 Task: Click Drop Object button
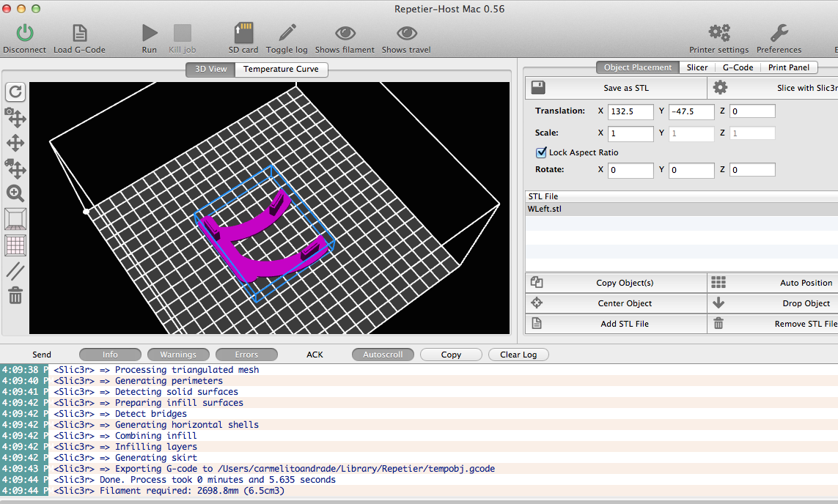[x=773, y=303]
